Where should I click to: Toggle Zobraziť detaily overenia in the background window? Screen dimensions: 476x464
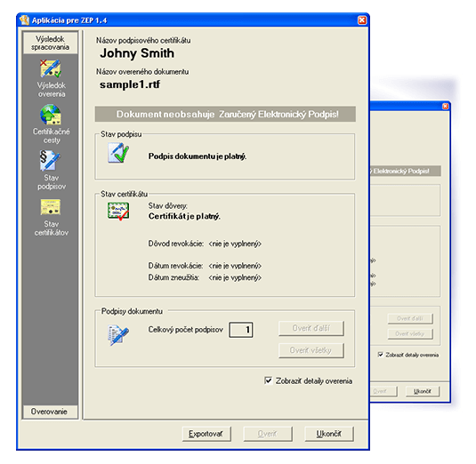pyautogui.click(x=380, y=355)
